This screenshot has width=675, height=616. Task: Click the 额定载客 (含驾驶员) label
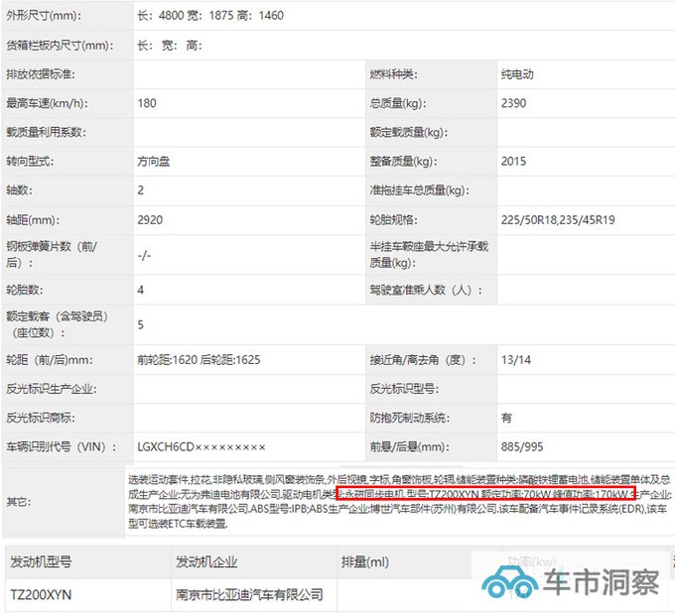[x=57, y=324]
